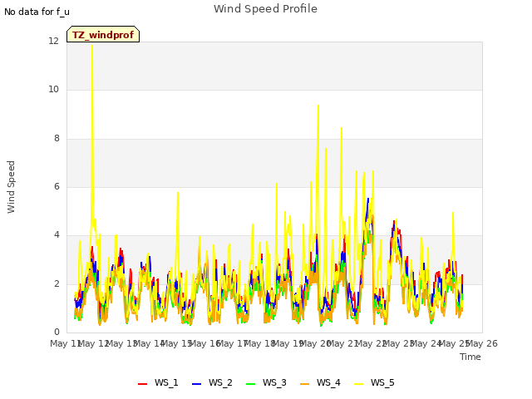Click the red WS_1 legend swatch
532x399 pixels.
click(x=142, y=384)
